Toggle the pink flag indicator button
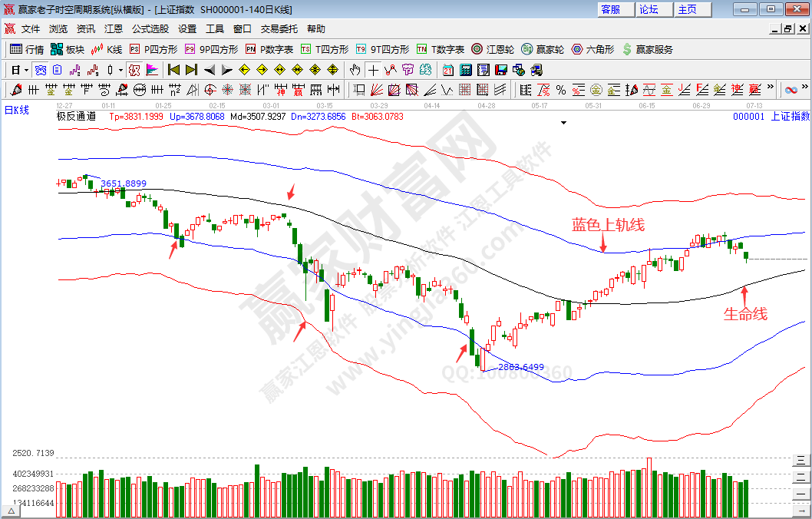 coord(151,70)
